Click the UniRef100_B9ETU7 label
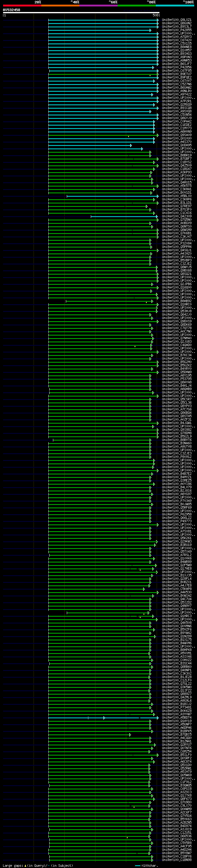Viewport: 197px width, 868px height. (176, 74)
